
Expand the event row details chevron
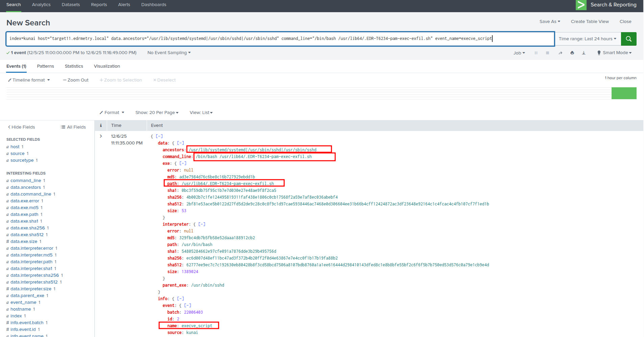click(x=101, y=136)
